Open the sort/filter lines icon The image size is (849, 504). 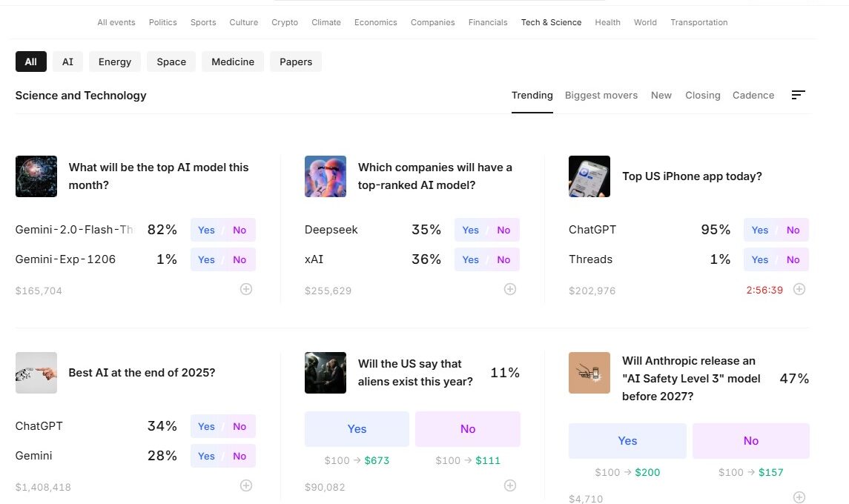tap(798, 96)
